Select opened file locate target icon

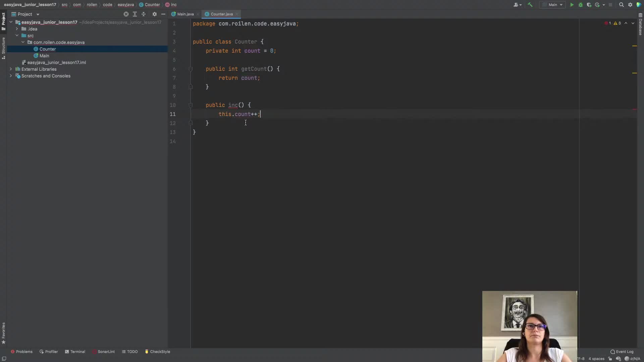[x=126, y=14]
